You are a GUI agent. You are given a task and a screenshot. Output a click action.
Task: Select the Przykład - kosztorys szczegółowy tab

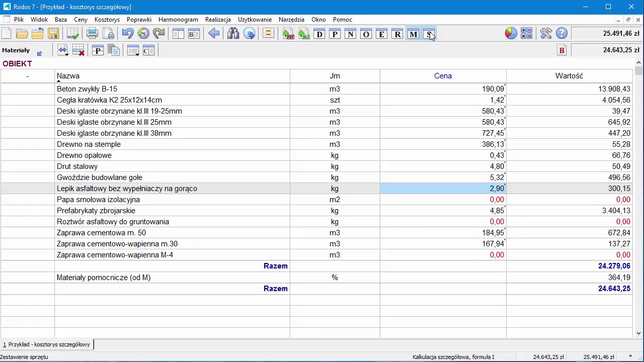coord(47,344)
